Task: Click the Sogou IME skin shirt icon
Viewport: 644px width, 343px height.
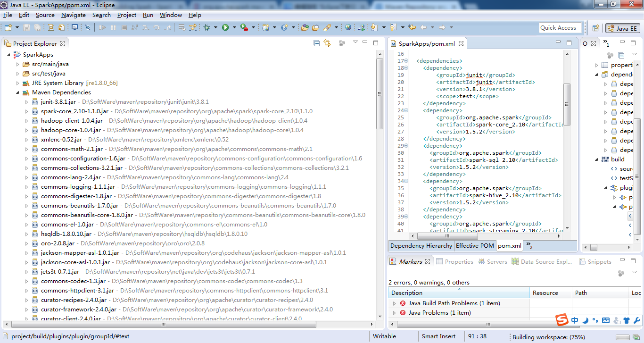Action: coord(627,320)
